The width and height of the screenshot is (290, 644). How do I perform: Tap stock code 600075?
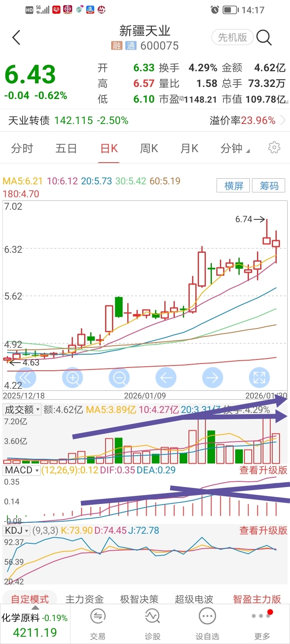click(159, 46)
